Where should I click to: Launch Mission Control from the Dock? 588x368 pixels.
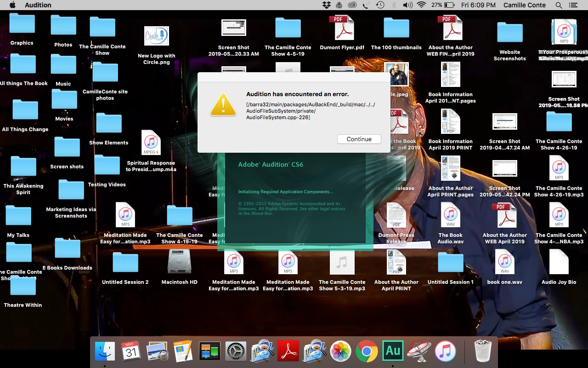pos(209,352)
